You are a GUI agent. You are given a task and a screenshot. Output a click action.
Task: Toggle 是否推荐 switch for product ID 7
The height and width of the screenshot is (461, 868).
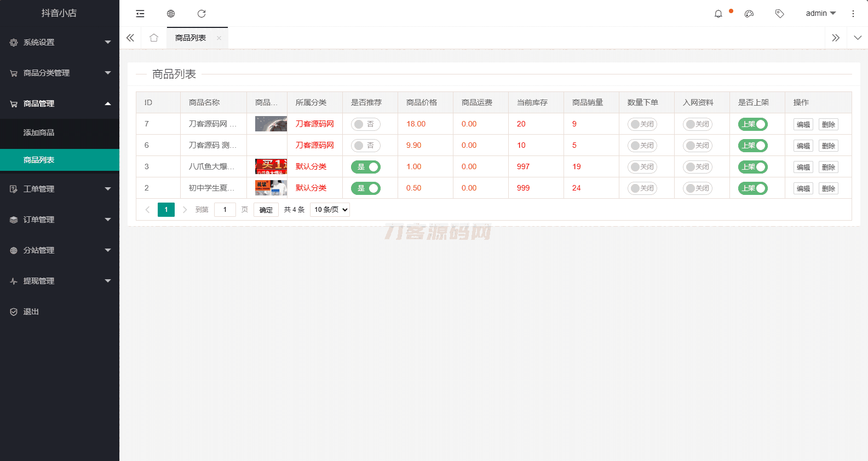click(366, 124)
